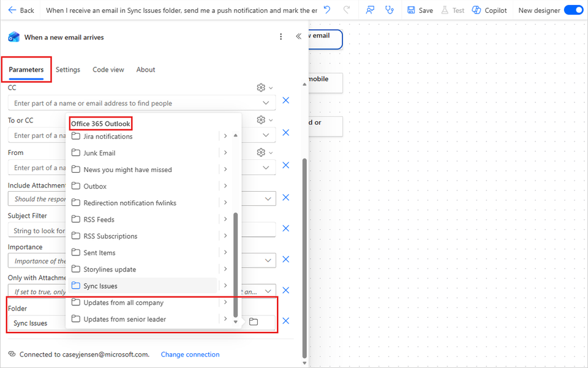588x368 pixels.
Task: Remove the Importance parameter
Action: 286,260
